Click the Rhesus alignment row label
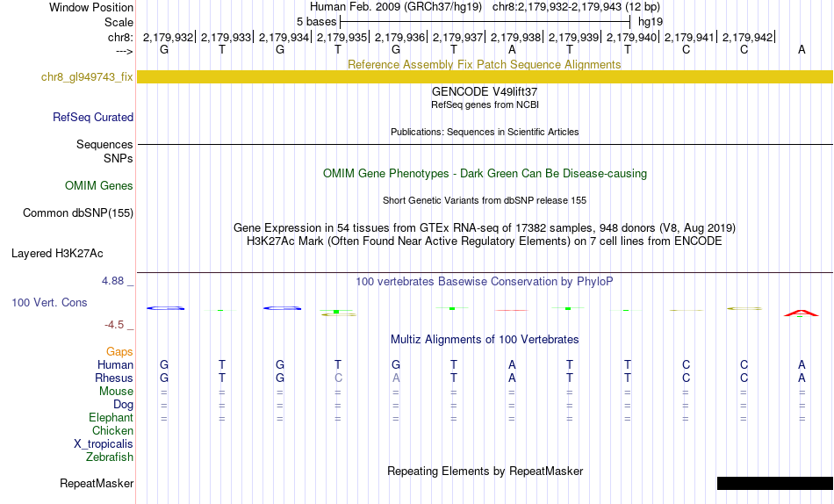Screen dimensions: 834x504 click(113, 378)
